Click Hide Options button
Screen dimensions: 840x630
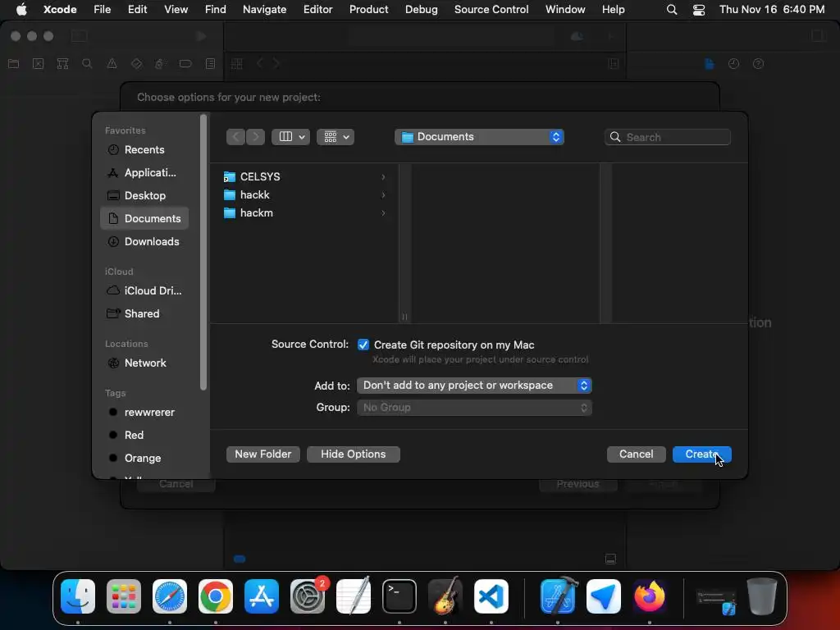[x=353, y=454]
